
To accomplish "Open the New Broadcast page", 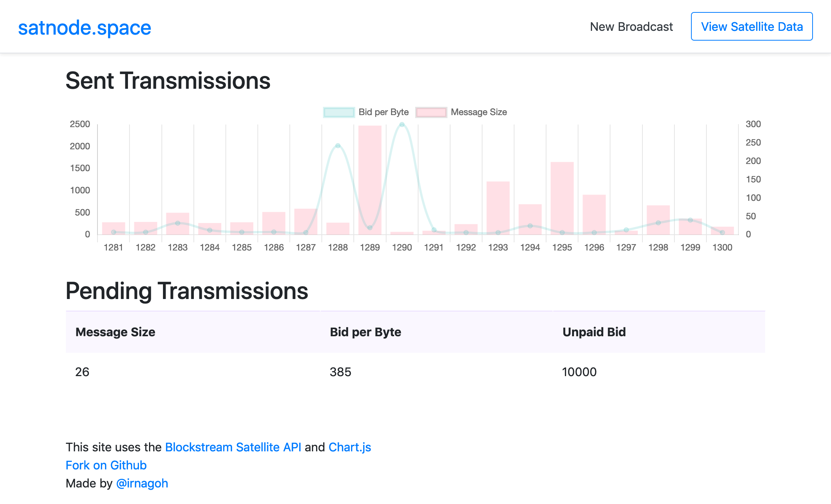I will coord(631,27).
